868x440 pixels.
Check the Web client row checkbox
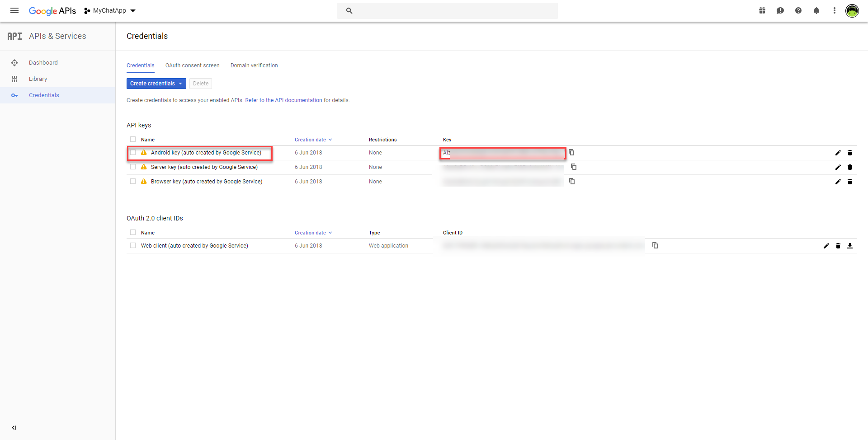click(x=133, y=246)
